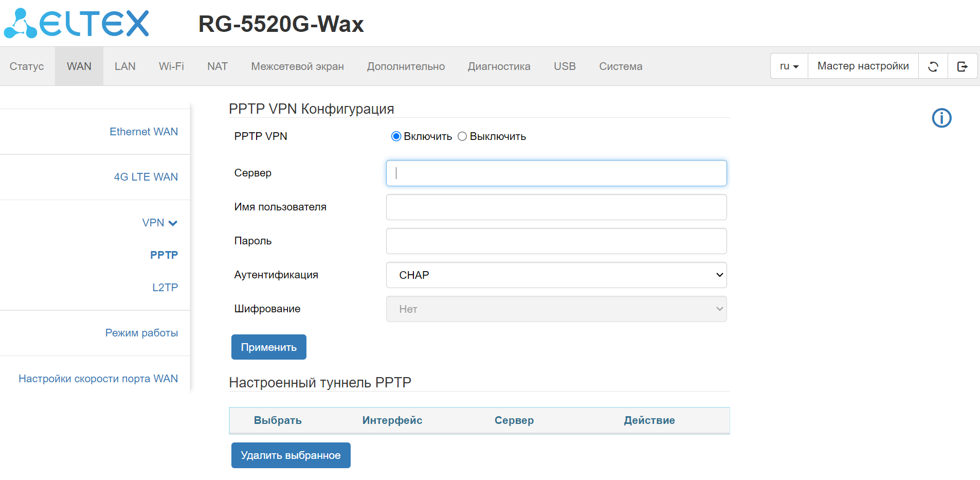Collapse the VPN sidebar section

pos(160,223)
